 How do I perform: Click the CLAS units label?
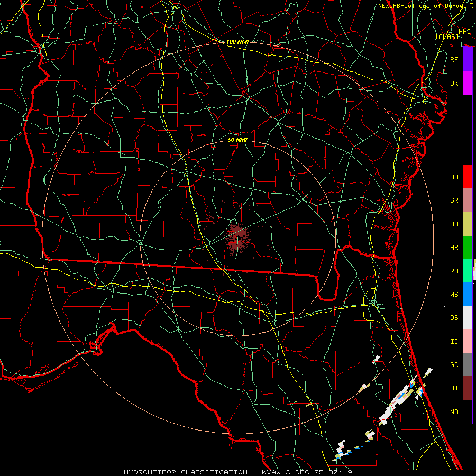447,36
